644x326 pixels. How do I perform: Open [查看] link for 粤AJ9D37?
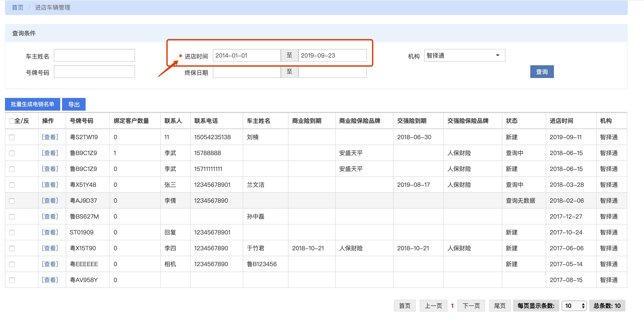[50, 201]
